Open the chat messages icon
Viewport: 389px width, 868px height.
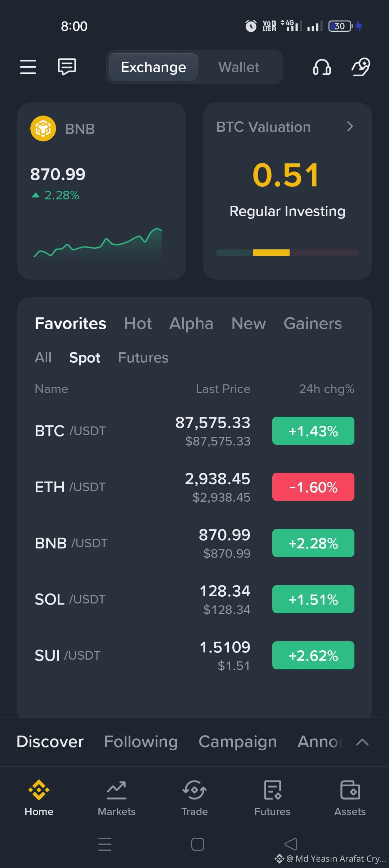click(67, 67)
